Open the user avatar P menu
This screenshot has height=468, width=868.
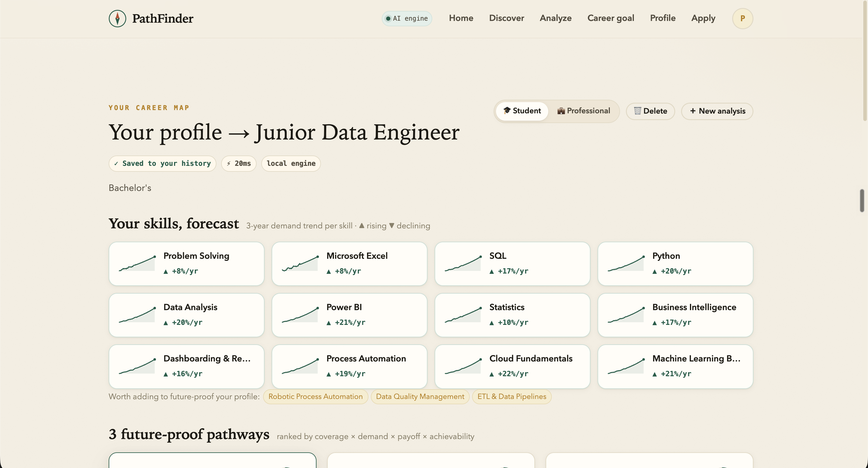coord(742,18)
